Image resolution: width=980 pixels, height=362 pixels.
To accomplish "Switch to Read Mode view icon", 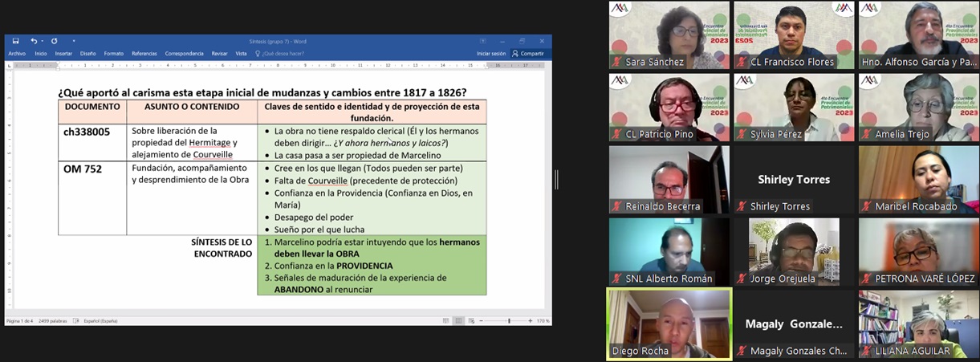I will (x=445, y=320).
